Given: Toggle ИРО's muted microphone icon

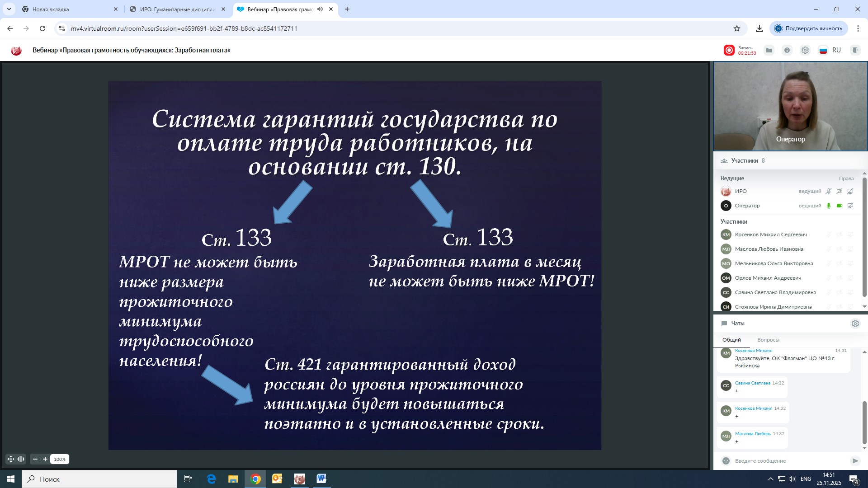Looking at the screenshot, I should tap(829, 191).
